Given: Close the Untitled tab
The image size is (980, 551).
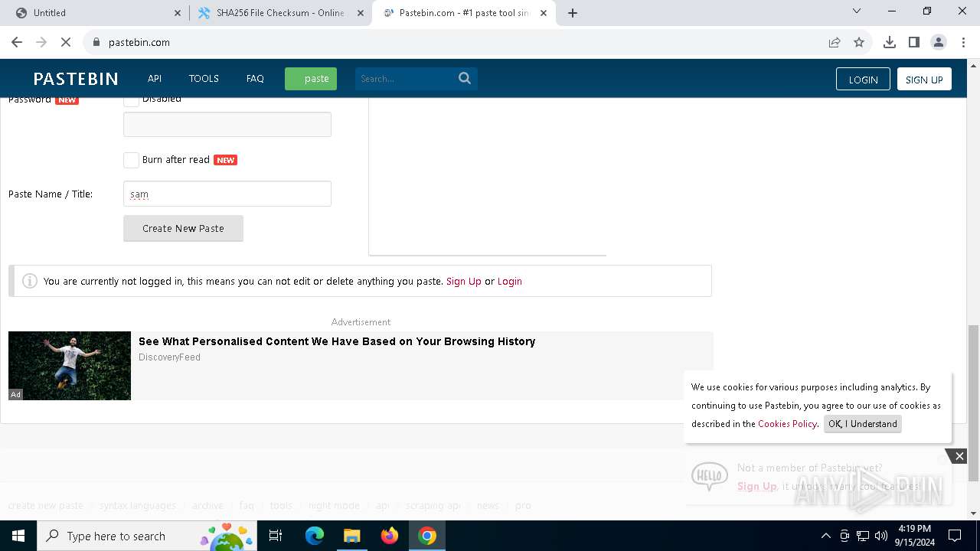Looking at the screenshot, I should 178,12.
